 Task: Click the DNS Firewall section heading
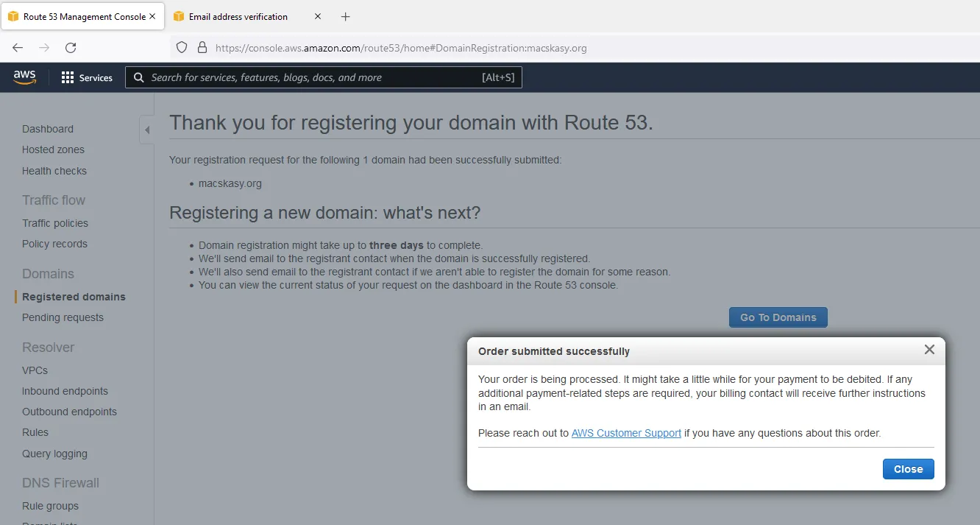(60, 483)
